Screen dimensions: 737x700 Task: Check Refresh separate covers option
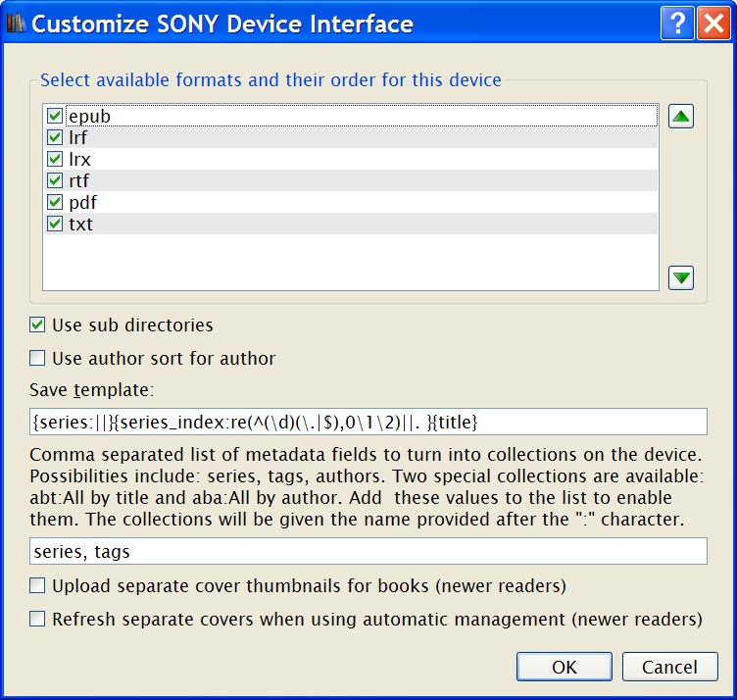click(x=38, y=619)
